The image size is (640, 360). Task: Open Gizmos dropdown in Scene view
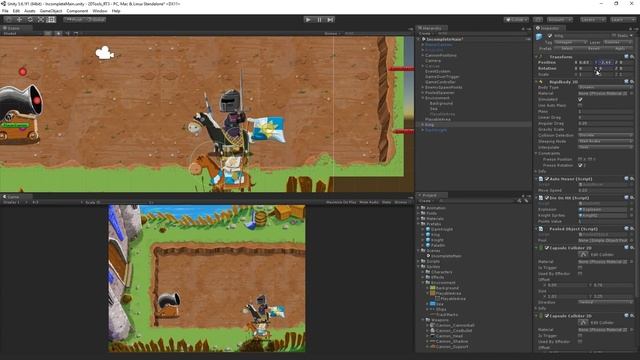pyautogui.click(x=332, y=33)
